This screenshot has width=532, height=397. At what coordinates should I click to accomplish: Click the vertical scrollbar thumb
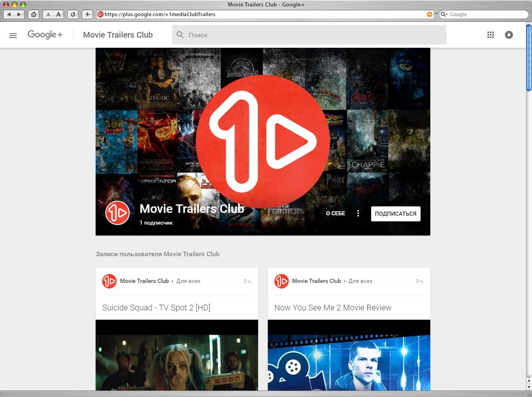point(529,57)
